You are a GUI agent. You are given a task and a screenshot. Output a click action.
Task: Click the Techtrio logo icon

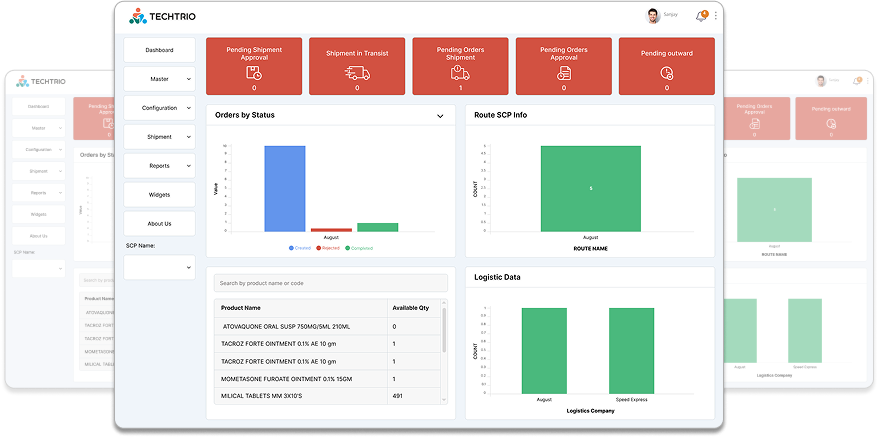click(x=138, y=16)
